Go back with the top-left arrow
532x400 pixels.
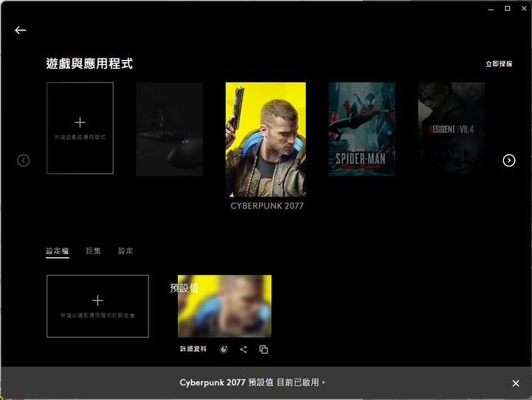pos(21,30)
